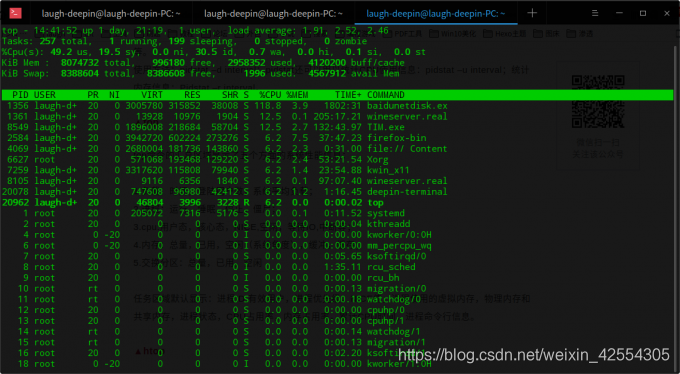This screenshot has height=374, width=680.
Task: Click the '257 total' tasks count
Action: click(x=65, y=41)
